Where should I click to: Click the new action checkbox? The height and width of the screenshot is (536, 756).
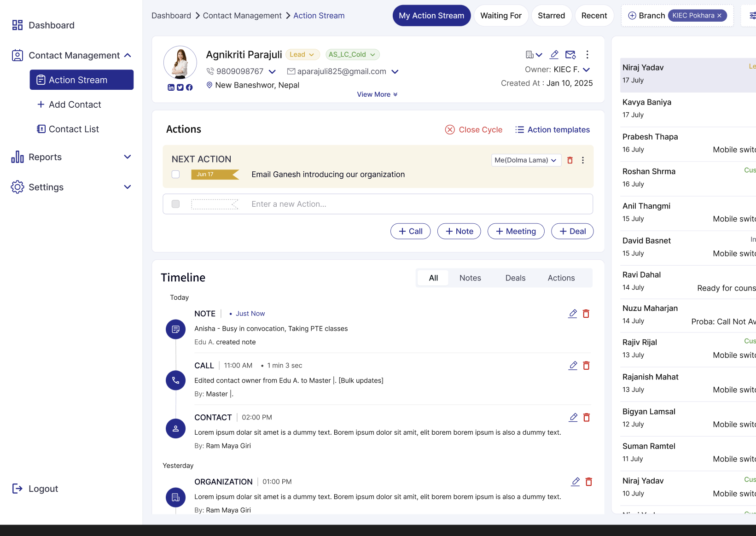point(175,204)
